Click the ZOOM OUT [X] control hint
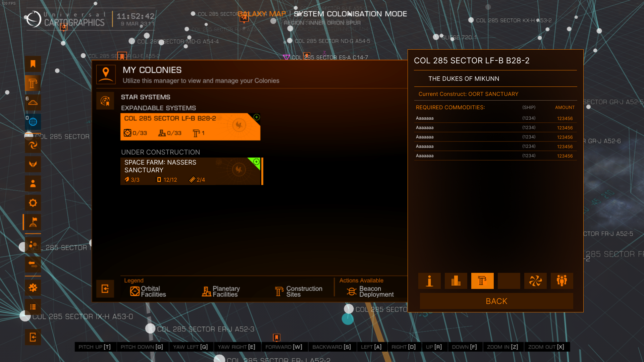Screen dimensions: 644x362 [x=546, y=347]
